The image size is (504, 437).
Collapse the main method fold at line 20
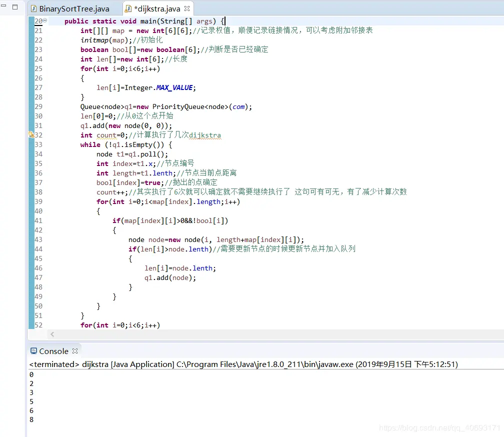click(45, 20)
